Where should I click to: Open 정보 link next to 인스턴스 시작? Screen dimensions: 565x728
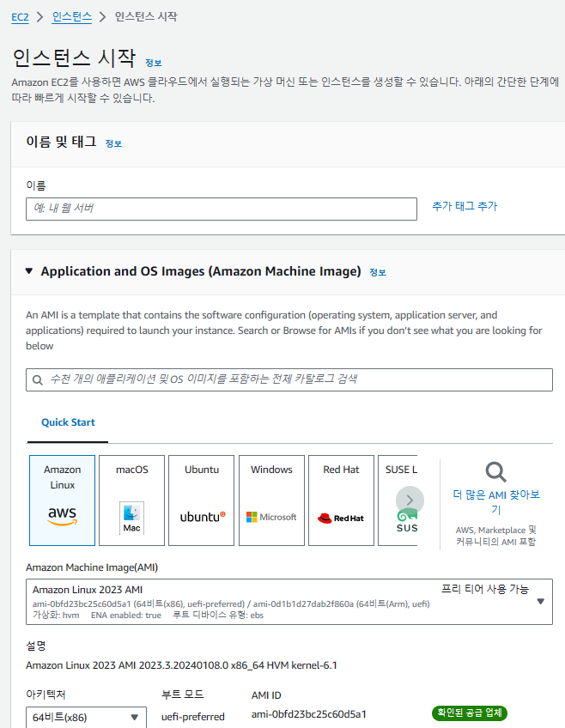[x=153, y=63]
